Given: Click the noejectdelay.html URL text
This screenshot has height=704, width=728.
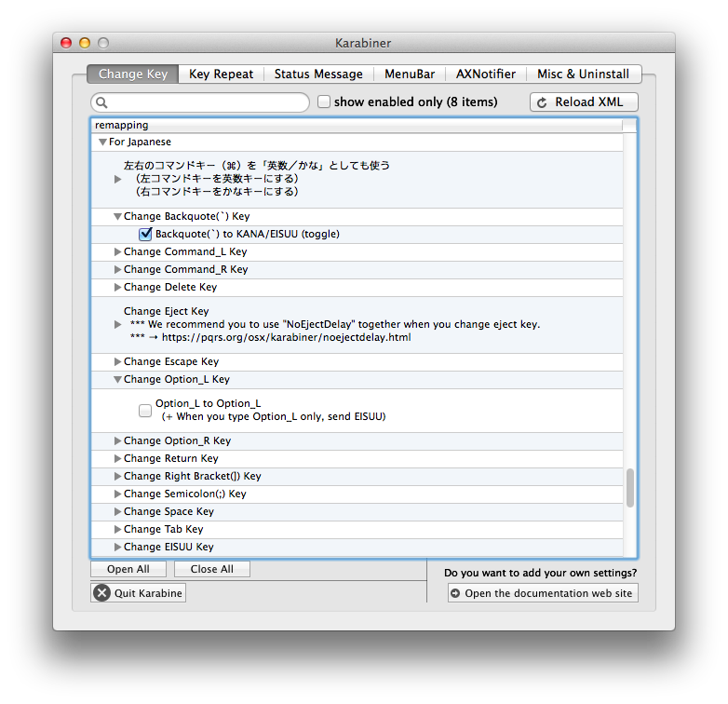Looking at the screenshot, I should pyautogui.click(x=286, y=337).
